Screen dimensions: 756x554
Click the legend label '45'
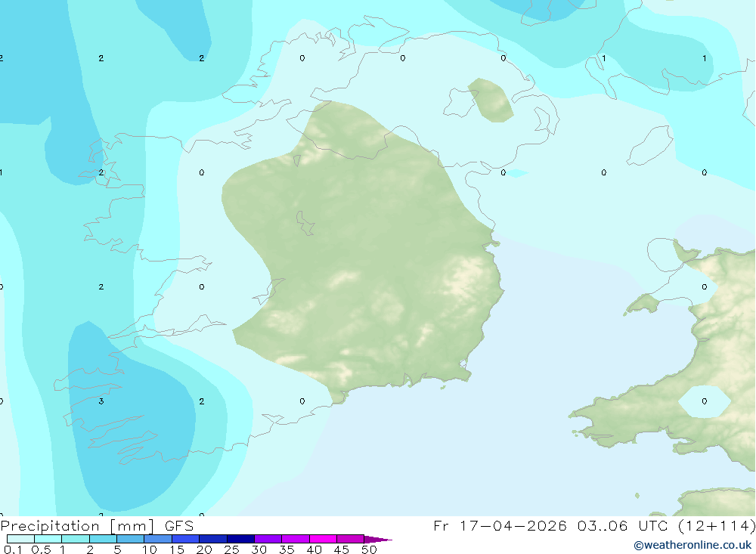(342, 549)
